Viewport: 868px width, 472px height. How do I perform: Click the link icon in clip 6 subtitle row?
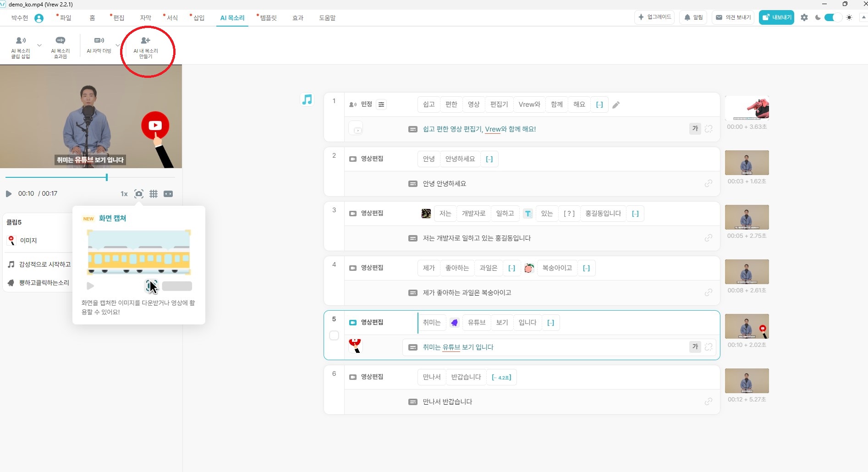pos(709,401)
